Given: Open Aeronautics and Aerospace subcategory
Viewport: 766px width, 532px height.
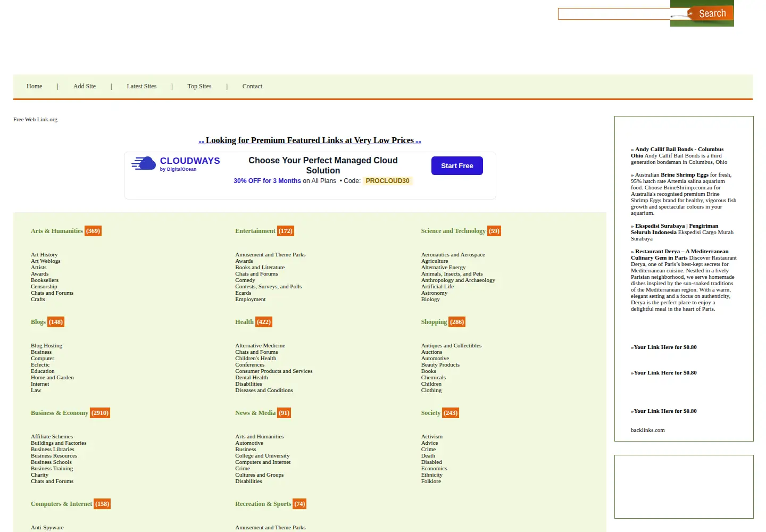Looking at the screenshot, I should click(x=453, y=255).
